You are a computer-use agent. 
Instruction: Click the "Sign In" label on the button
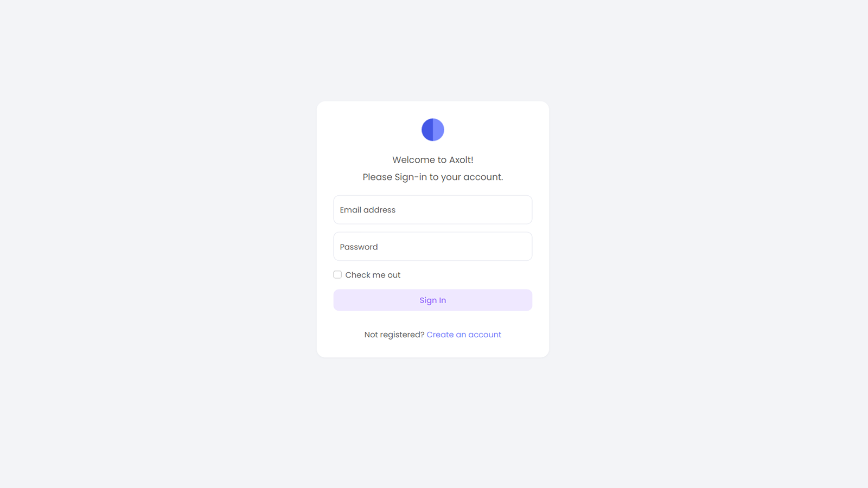pos(433,300)
